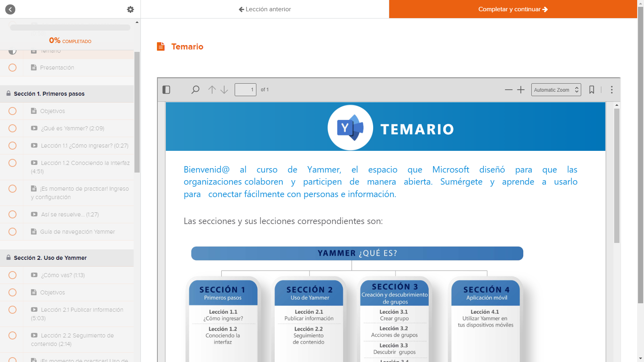This screenshot has height=362, width=644.
Task: Click the back arrow circle button
Action: [10, 9]
